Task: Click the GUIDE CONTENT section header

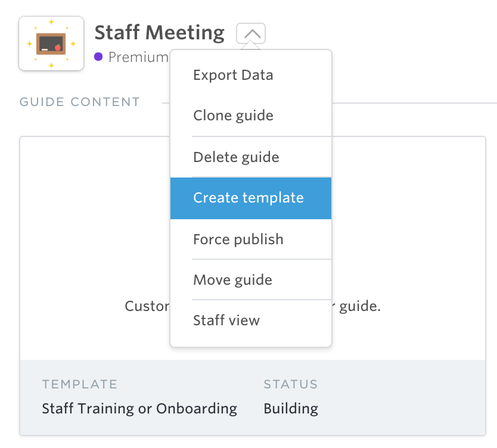Action: 80,102
